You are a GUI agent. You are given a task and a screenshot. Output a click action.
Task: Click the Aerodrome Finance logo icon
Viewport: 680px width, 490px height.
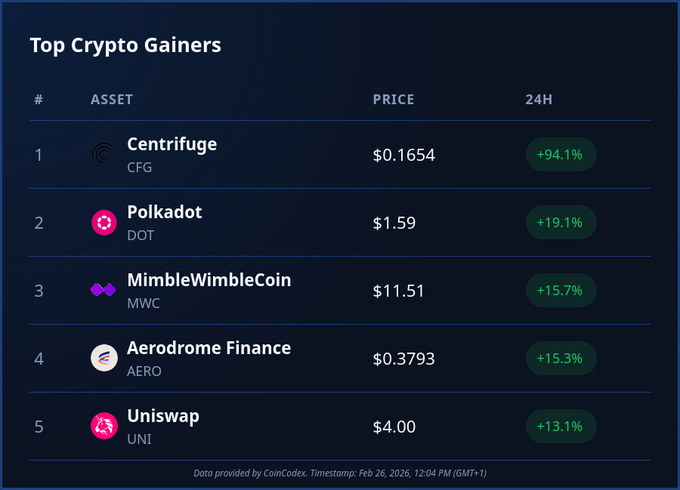[x=104, y=358]
